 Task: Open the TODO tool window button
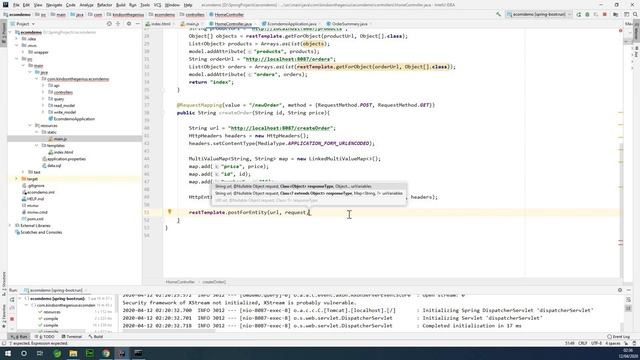coord(45,337)
